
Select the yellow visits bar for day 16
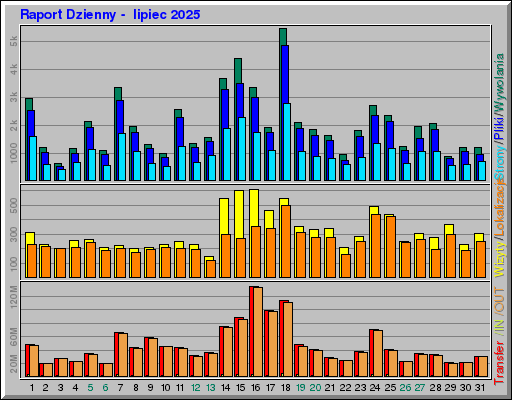coord(254,208)
